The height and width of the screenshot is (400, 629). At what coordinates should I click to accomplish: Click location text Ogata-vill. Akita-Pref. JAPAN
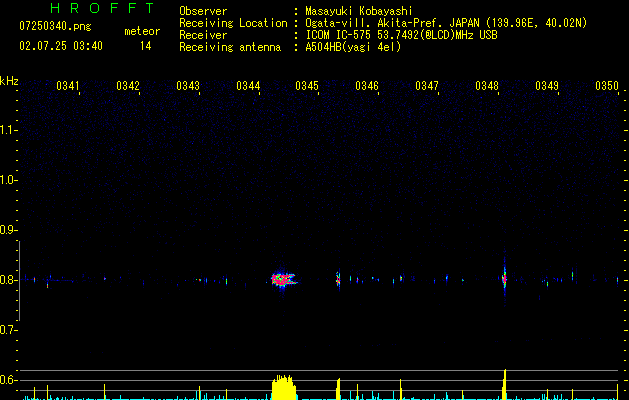[392, 23]
